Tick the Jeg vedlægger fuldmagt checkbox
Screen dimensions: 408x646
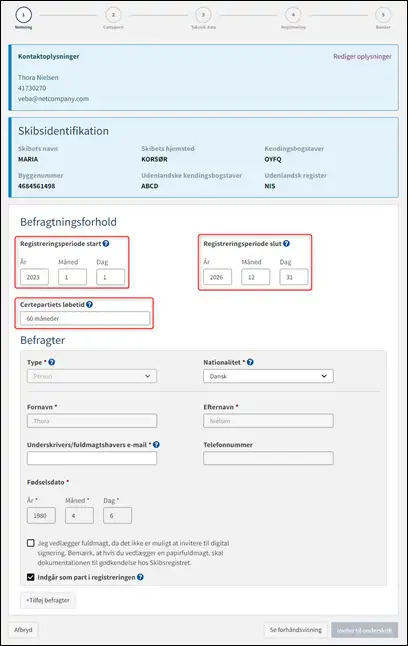[30, 543]
